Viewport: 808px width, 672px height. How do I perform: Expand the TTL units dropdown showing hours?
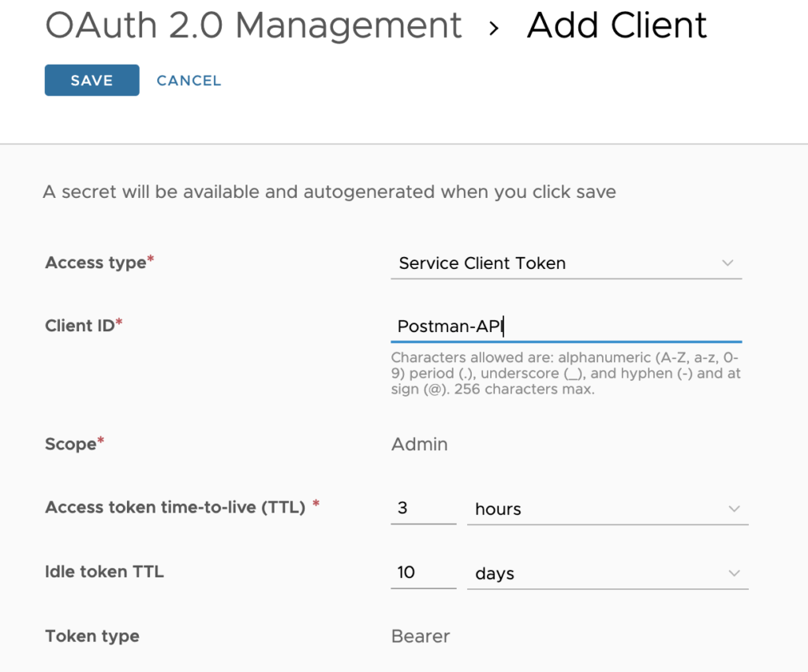tap(608, 509)
